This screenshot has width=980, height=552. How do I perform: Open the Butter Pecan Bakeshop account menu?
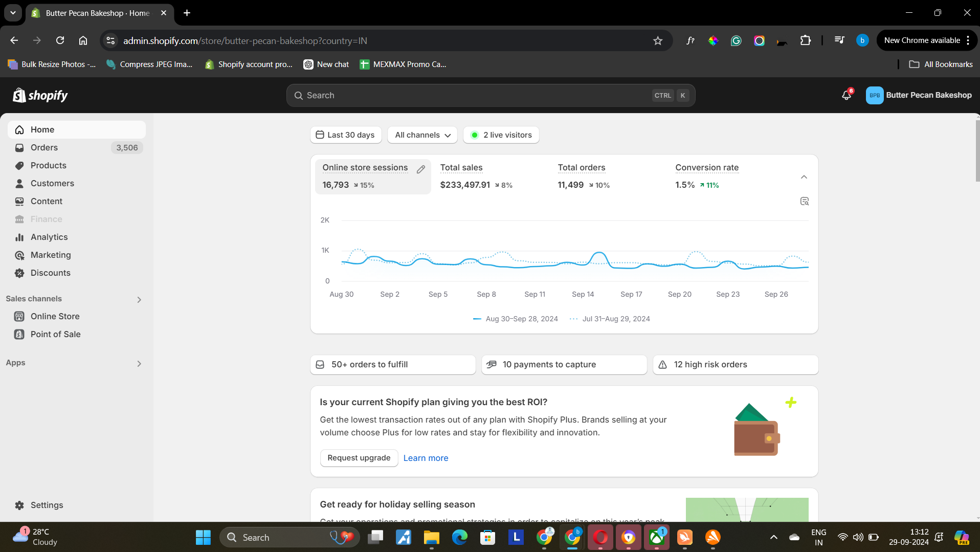point(919,95)
